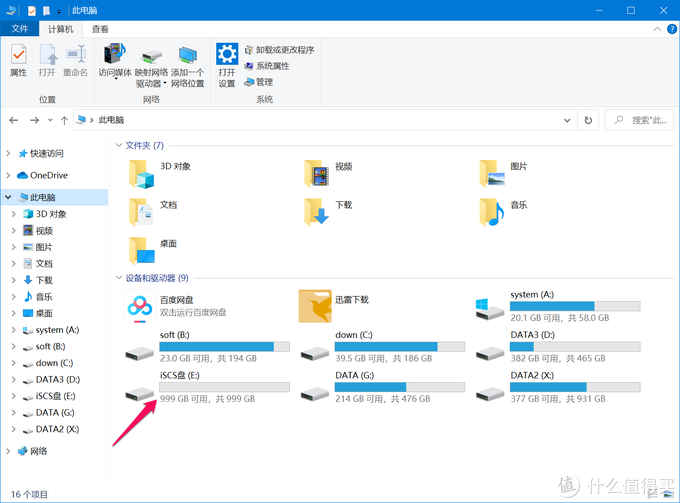Go forward with the forward arrow
Screen dimensions: 680x503
[34, 120]
